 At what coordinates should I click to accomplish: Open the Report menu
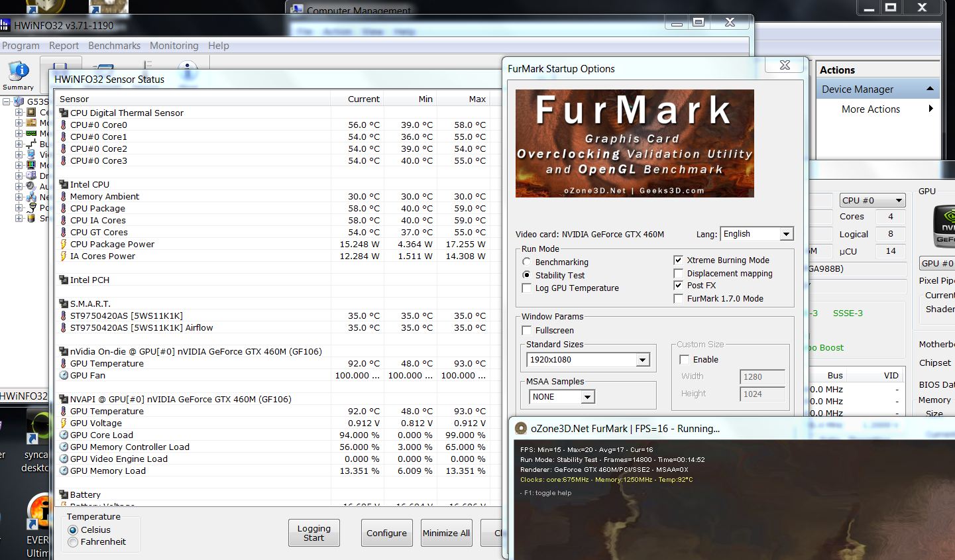(64, 46)
